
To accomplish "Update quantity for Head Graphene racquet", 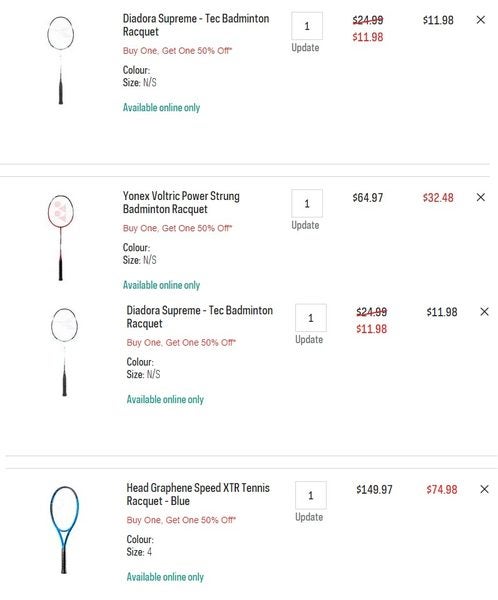I will coord(309,517).
